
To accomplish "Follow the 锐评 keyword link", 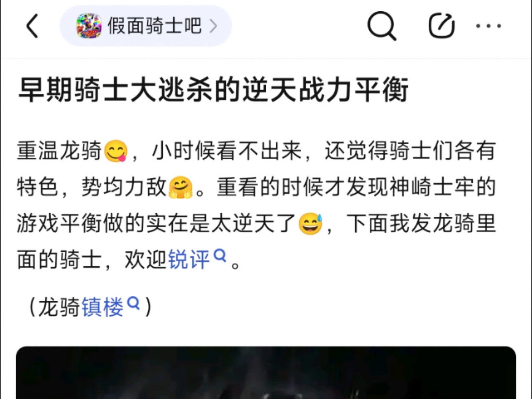I will pos(189,259).
